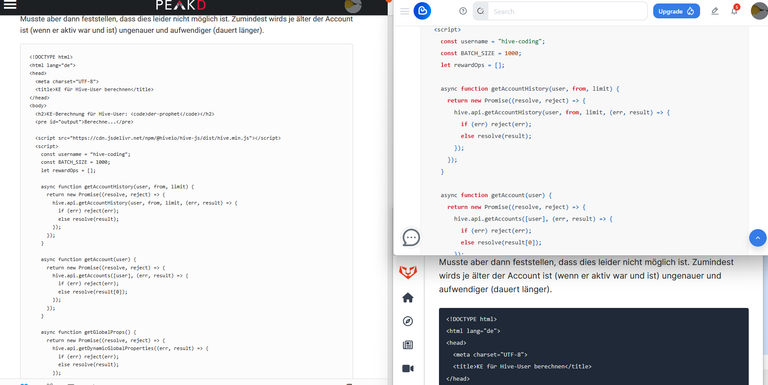The image size is (768, 385).
Task: Open the help question-mark icon
Action: 463,11
